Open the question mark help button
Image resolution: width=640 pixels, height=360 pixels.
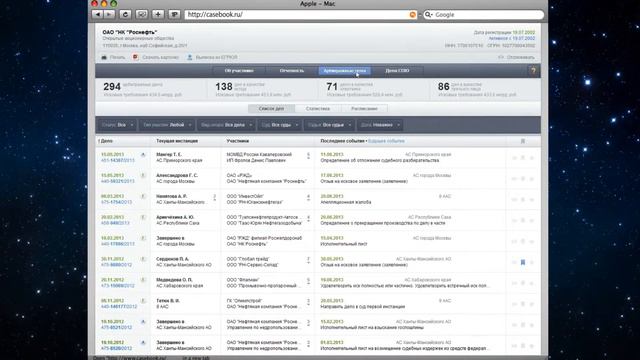533,71
